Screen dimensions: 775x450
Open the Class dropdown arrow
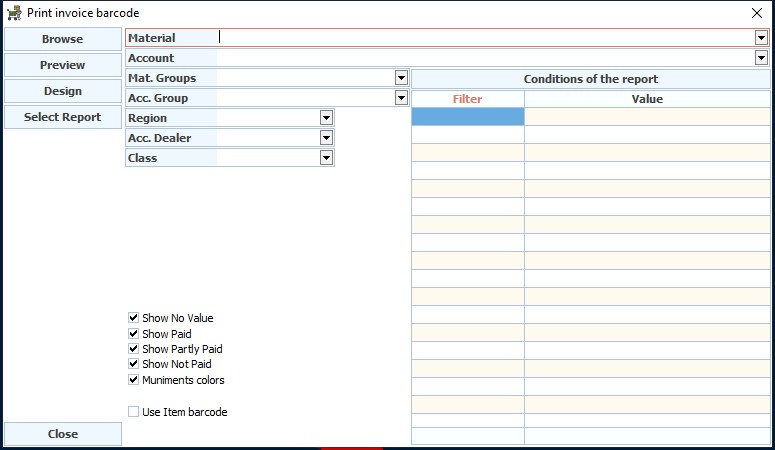326,158
